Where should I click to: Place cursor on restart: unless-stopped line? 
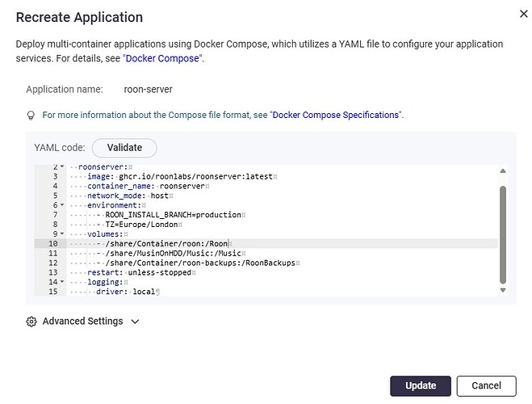pos(140,272)
